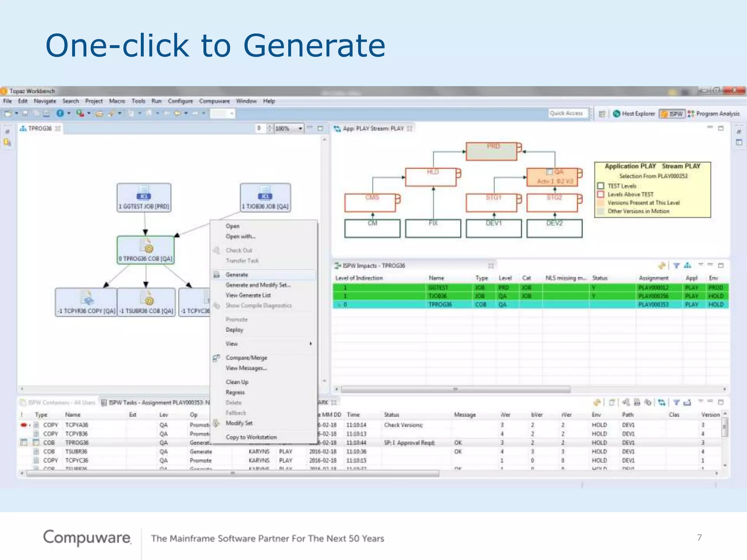Open the Compuware menu in menu bar
Screen dimensions: 747x560
point(214,101)
